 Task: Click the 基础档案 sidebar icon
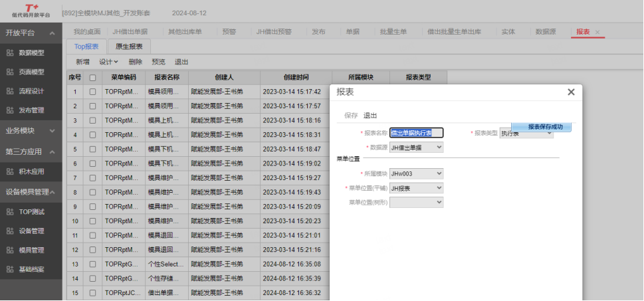point(10,269)
